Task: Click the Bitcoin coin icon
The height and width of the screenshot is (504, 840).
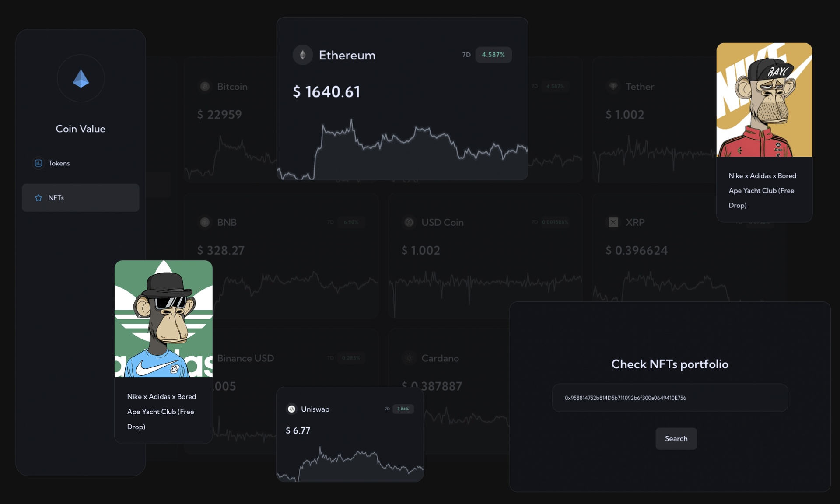Action: coord(205,87)
